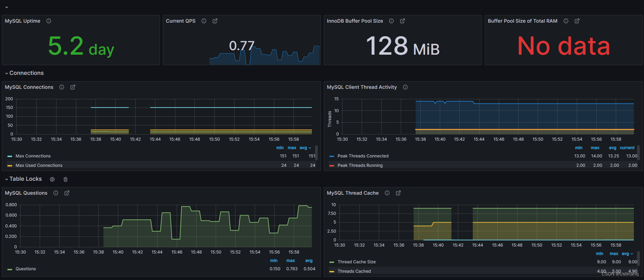Toggle Questions series in legend
Screen dimensions: 644x280
[x=26, y=269]
